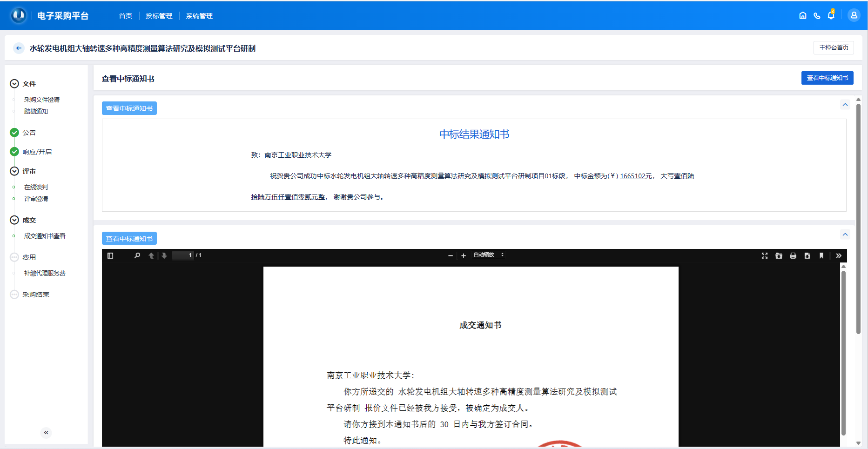Open the search tool in the PDF viewer
The width and height of the screenshot is (868, 449).
(x=137, y=255)
